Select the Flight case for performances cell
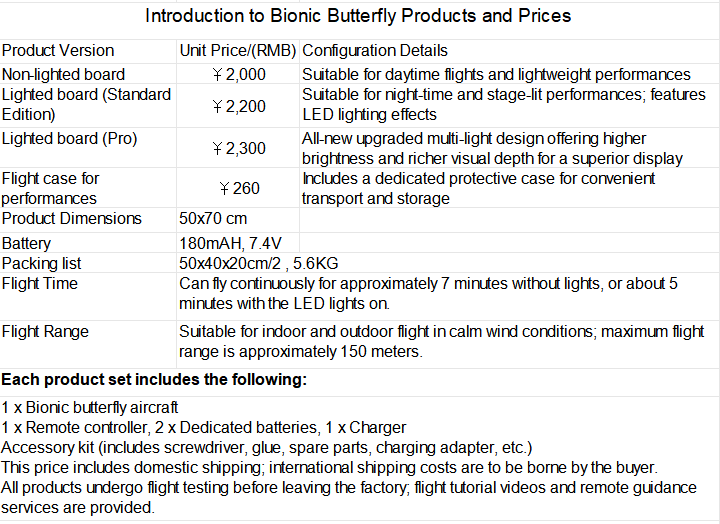The image size is (720, 524). point(88,187)
